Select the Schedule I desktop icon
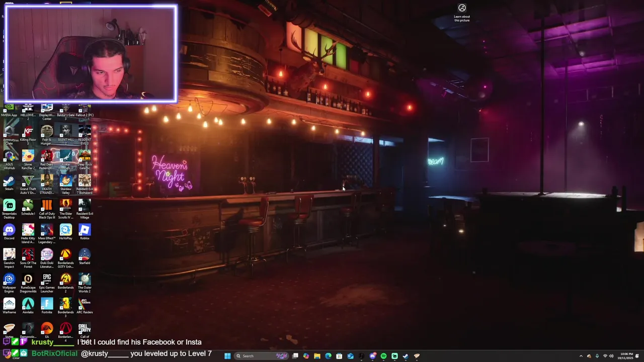Image resolution: width=644 pixels, height=362 pixels. click(28, 208)
